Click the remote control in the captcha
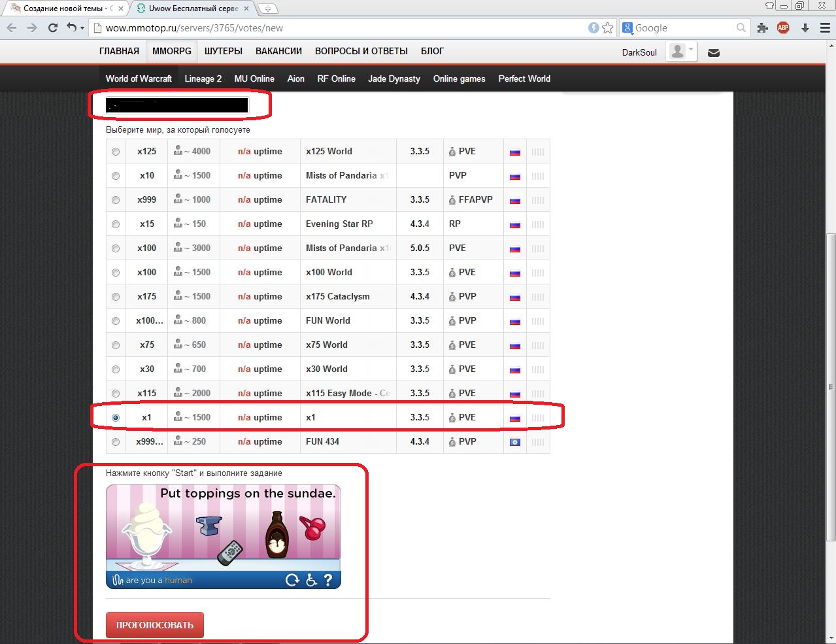 [x=230, y=552]
